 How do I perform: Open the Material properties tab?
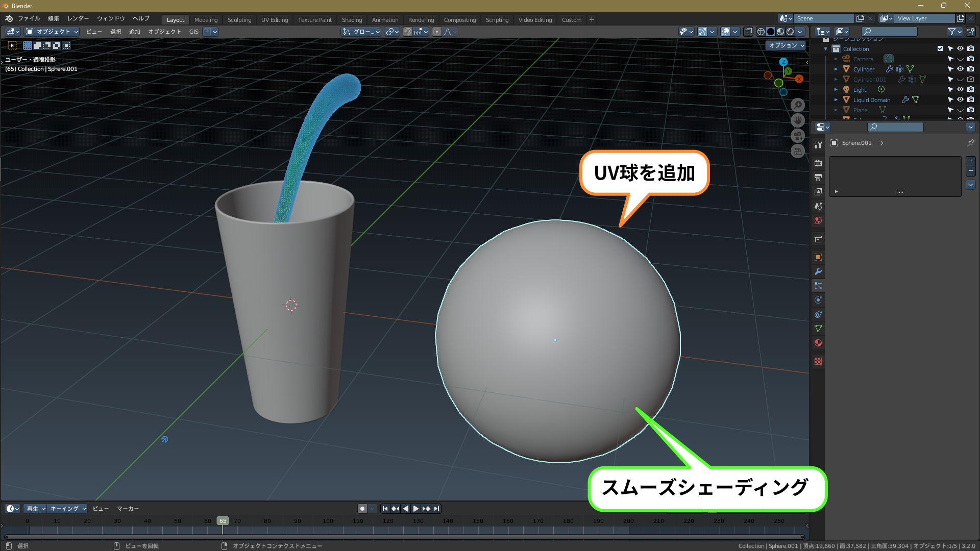pos(818,343)
